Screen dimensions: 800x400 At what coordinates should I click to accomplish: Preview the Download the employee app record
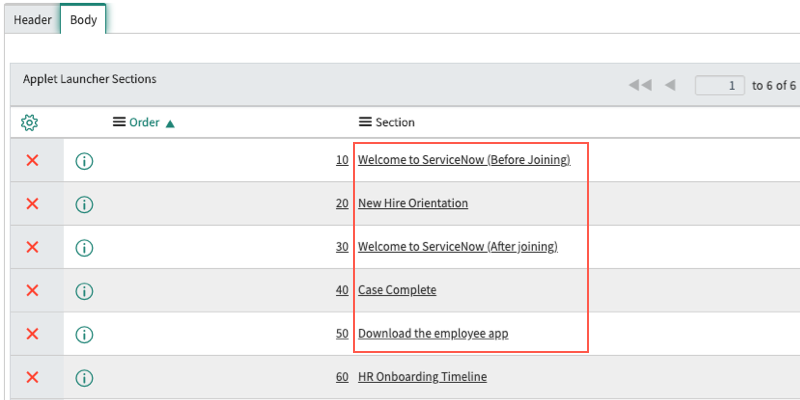click(84, 335)
